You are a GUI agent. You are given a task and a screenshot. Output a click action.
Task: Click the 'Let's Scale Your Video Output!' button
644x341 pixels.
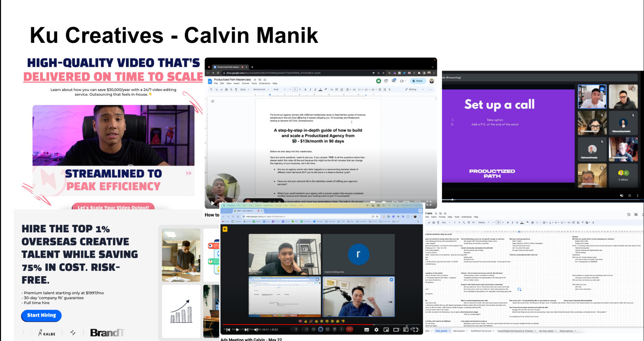tap(113, 207)
